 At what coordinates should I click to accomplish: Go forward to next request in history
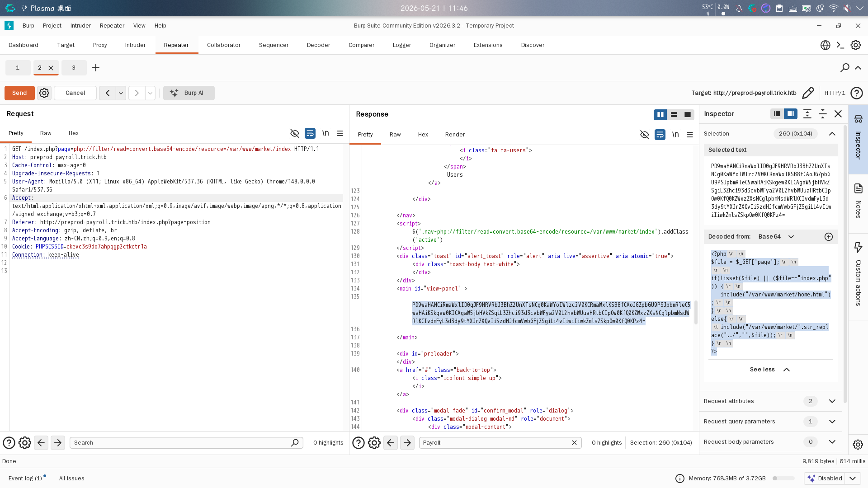[x=137, y=93]
